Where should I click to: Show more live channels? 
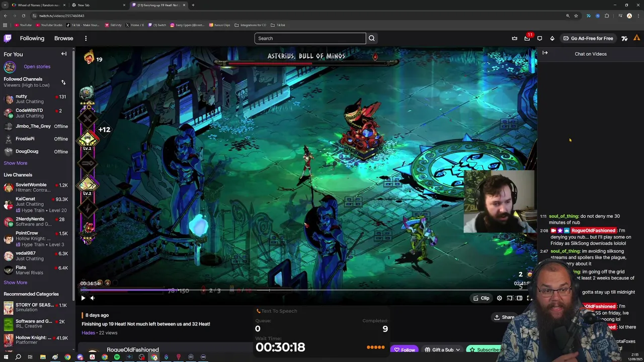(16, 283)
